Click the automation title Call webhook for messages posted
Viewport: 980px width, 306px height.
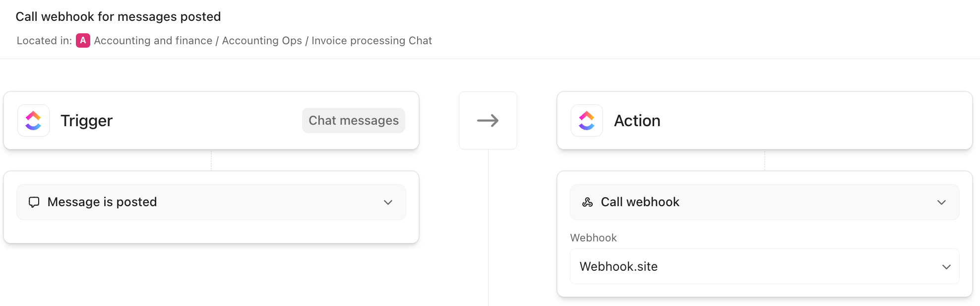click(x=118, y=17)
